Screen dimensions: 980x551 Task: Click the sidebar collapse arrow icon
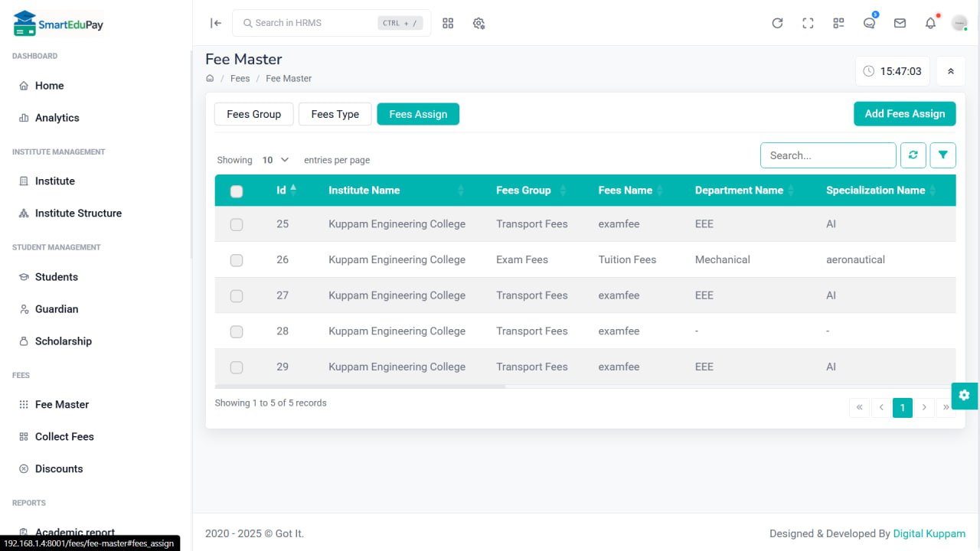(x=216, y=23)
